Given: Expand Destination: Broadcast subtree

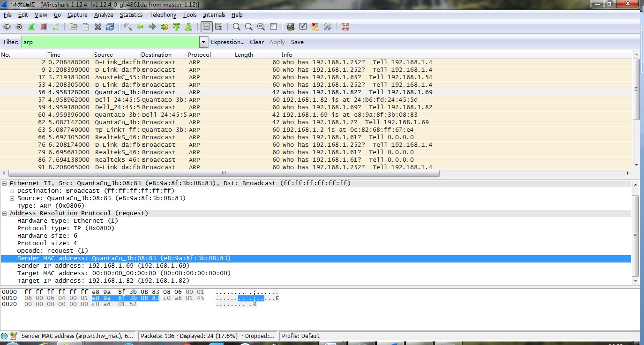Looking at the screenshot, I should [12, 191].
